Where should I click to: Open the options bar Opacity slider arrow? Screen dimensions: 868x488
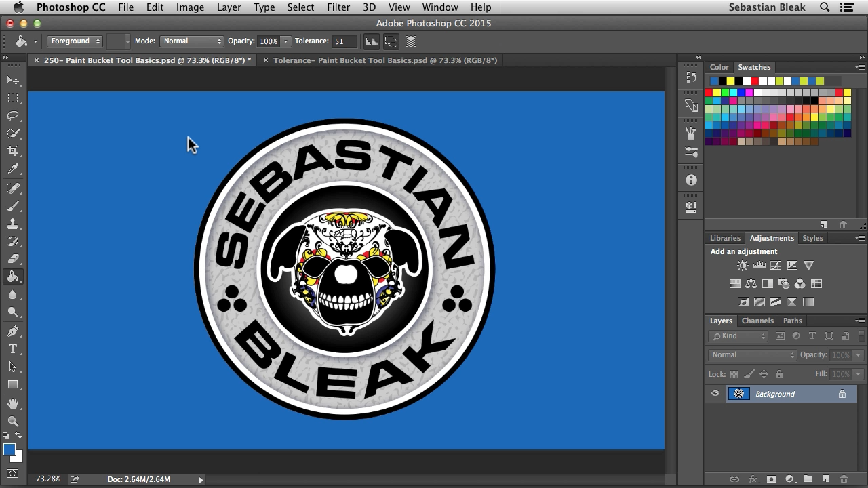click(285, 41)
